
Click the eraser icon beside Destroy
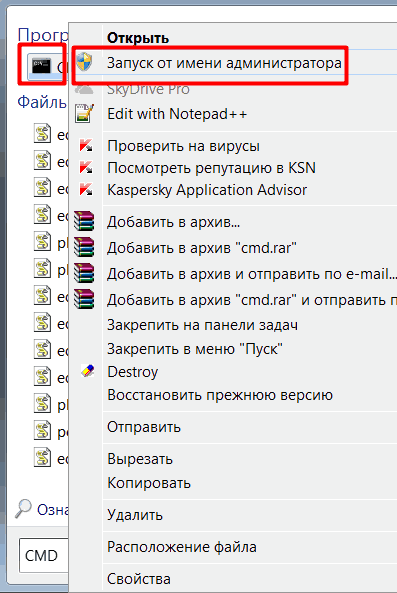pos(87,371)
